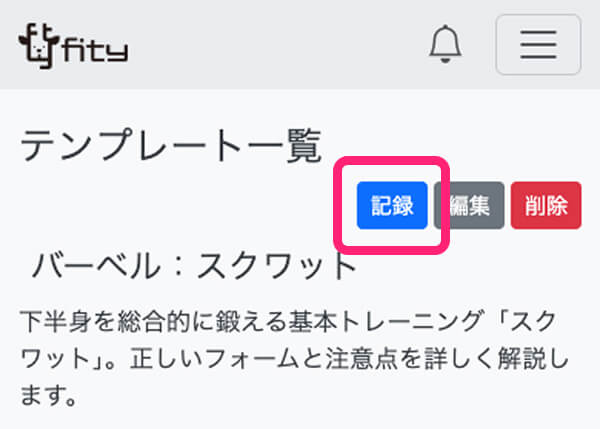Screen dimensions: 600x429
Task: Click the 下半身を総合的に鍛える description line
Action: click(x=288, y=321)
